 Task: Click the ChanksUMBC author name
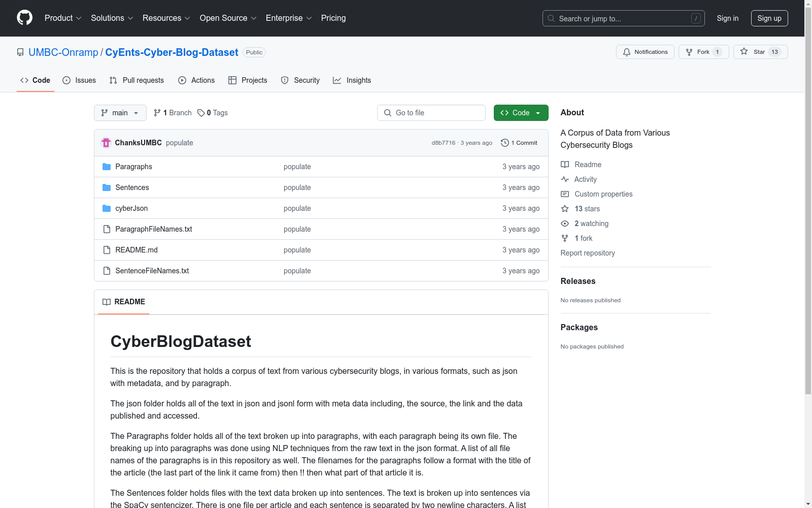click(x=139, y=143)
